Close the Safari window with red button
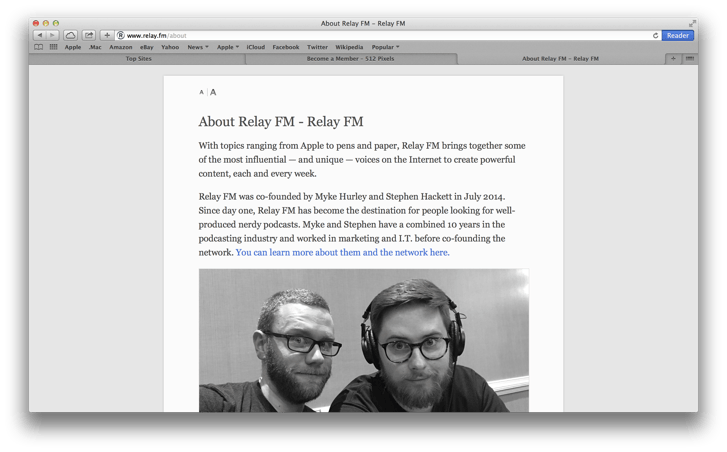This screenshot has width=727, height=452. point(36,23)
